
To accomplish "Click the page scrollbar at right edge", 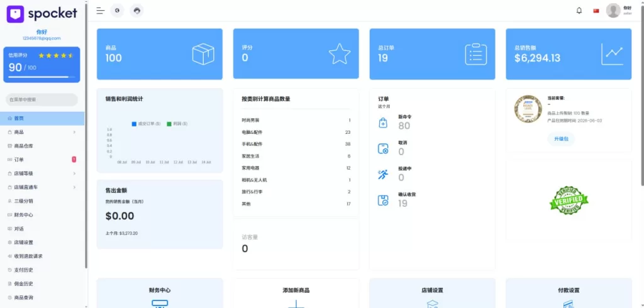I will pos(641,97).
